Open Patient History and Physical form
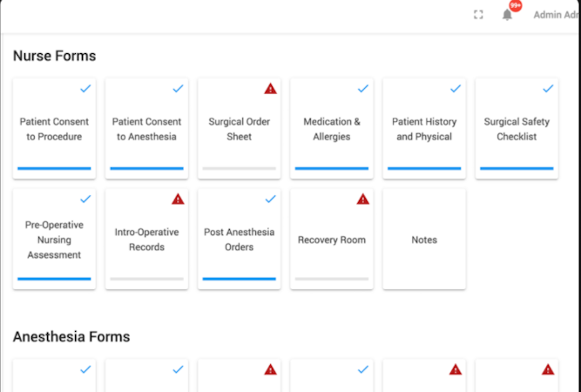 pos(423,129)
